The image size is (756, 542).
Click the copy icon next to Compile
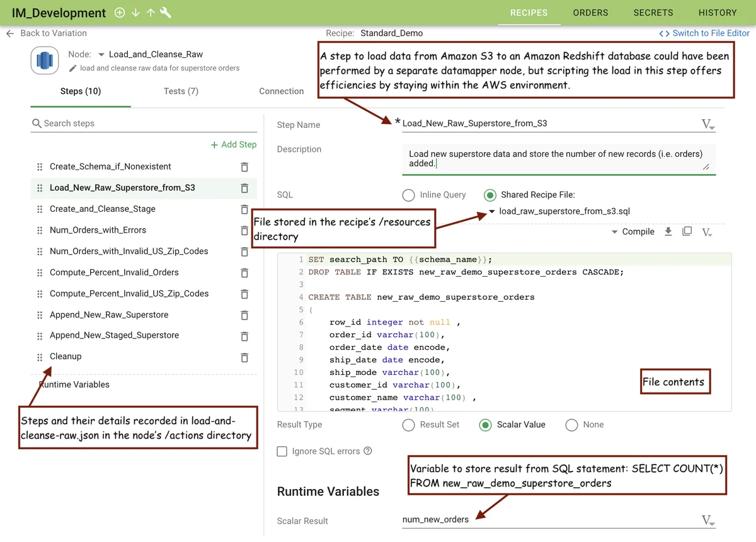(x=687, y=231)
